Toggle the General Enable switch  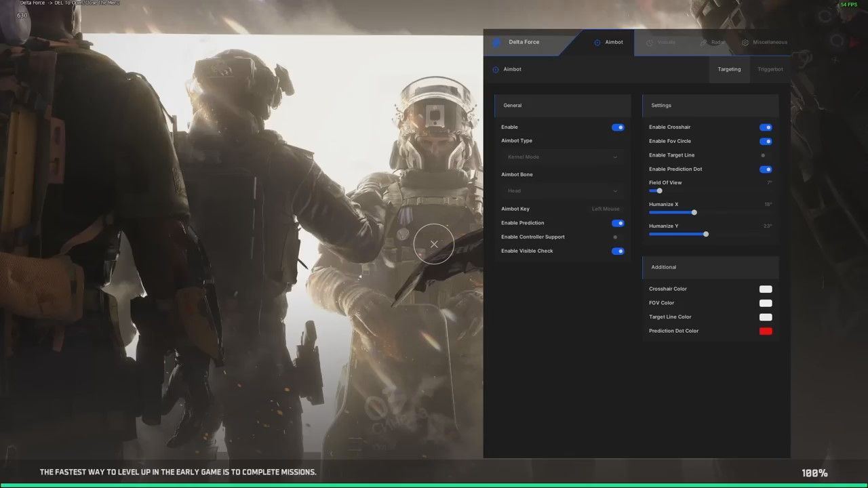(618, 127)
